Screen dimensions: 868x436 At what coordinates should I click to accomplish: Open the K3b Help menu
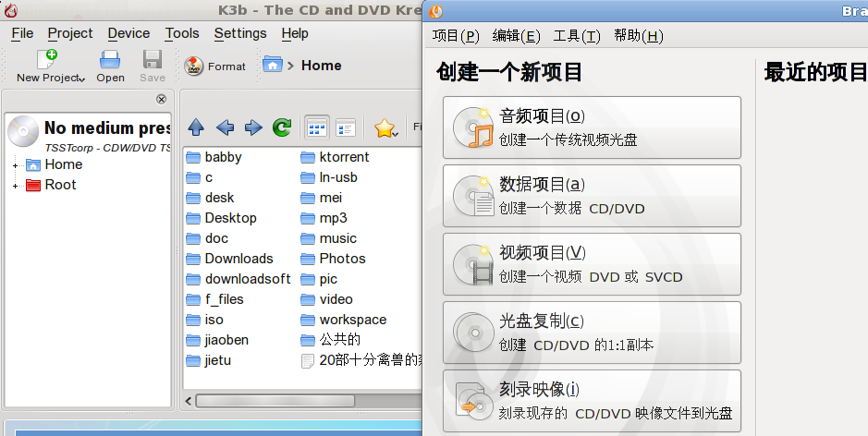pos(295,34)
